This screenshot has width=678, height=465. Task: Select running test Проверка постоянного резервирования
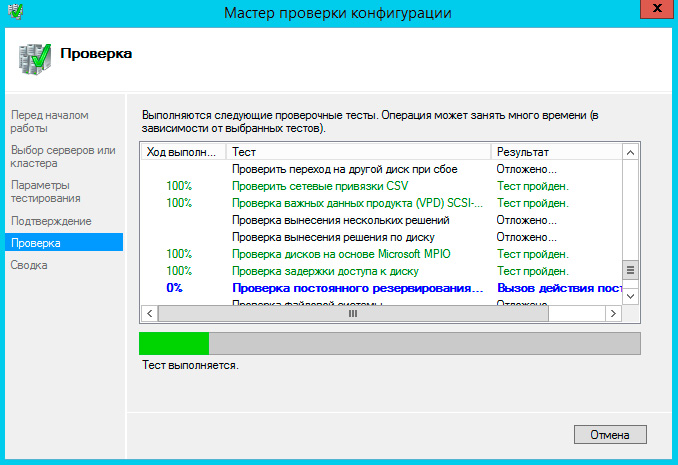[x=382, y=288]
